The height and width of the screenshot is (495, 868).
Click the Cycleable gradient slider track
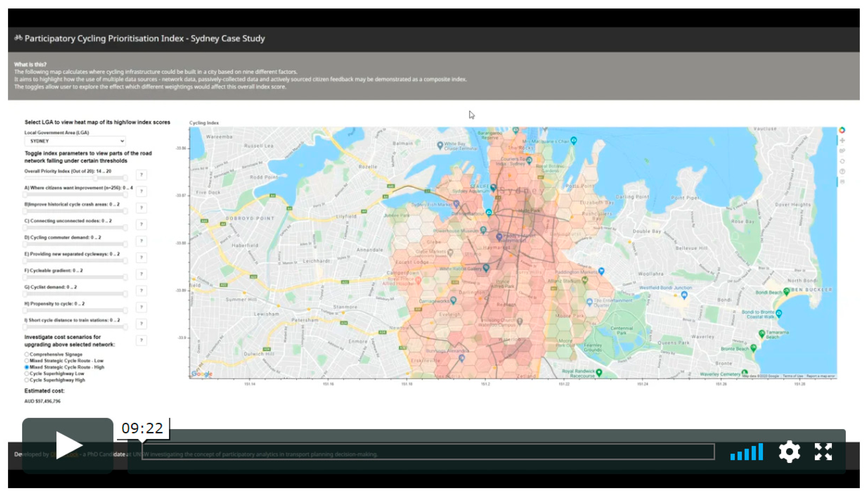75,277
